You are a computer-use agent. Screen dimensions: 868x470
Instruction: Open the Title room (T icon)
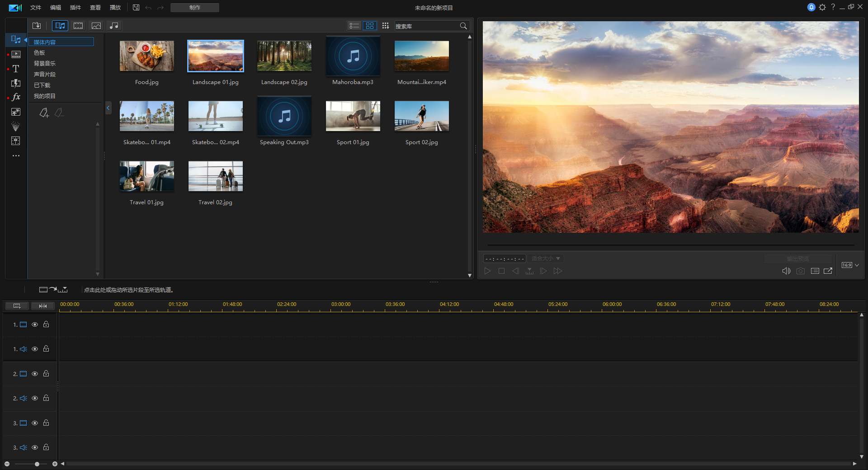point(16,69)
